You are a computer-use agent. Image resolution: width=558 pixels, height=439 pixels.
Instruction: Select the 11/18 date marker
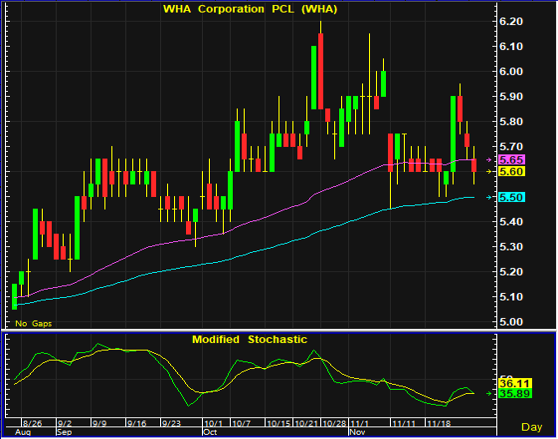(x=439, y=423)
